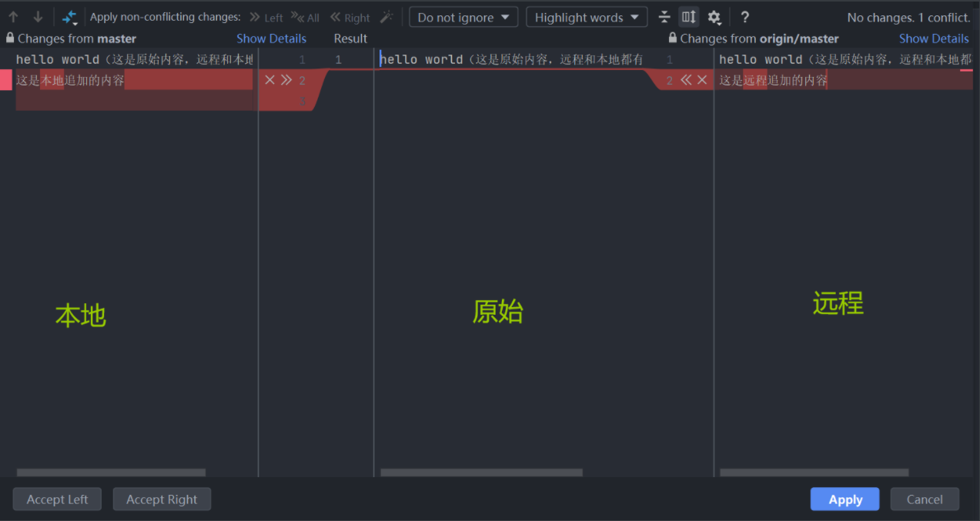The height and width of the screenshot is (521, 980).
Task: Click the previous change up arrow
Action: coord(13,16)
